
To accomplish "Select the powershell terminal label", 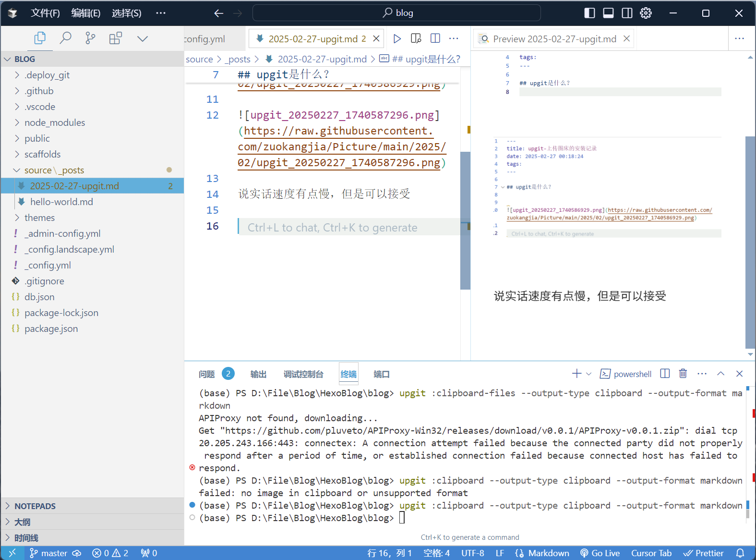I will click(x=626, y=374).
